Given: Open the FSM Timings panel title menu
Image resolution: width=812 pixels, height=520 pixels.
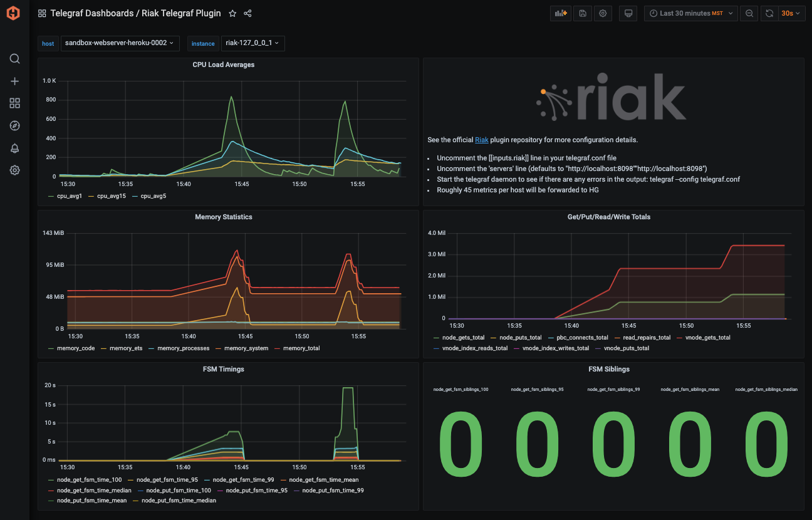Looking at the screenshot, I should point(224,369).
